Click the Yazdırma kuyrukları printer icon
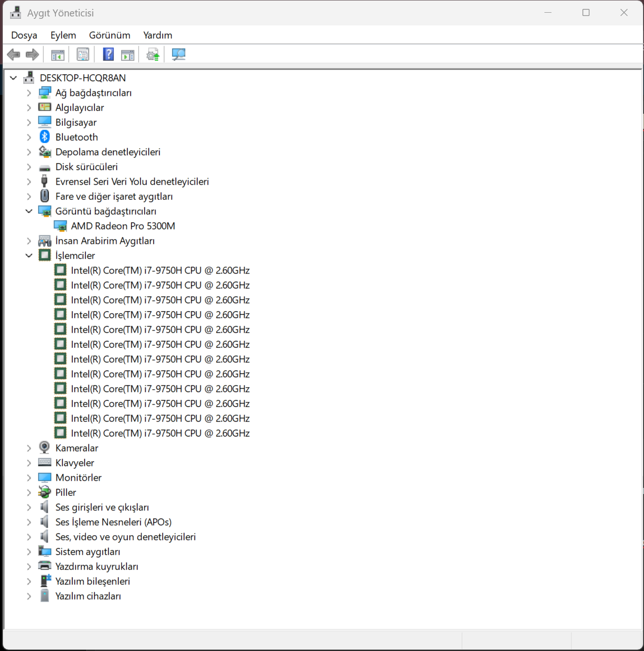Viewport: 644px width, 651px height. tap(45, 566)
